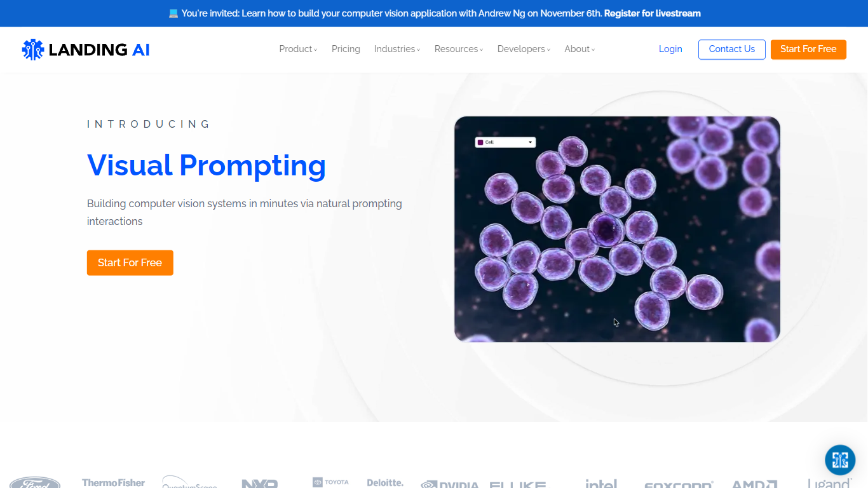Click the Deloitte logo
The height and width of the screenshot is (488, 868).
(x=385, y=483)
